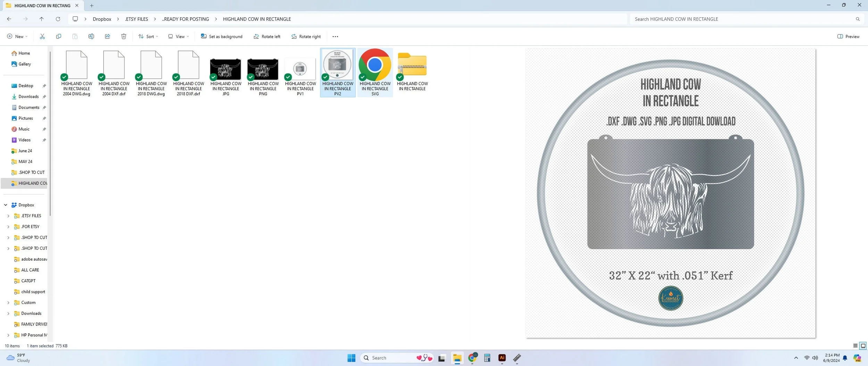Click the search magnifier icon
868x366 pixels.
point(858,19)
